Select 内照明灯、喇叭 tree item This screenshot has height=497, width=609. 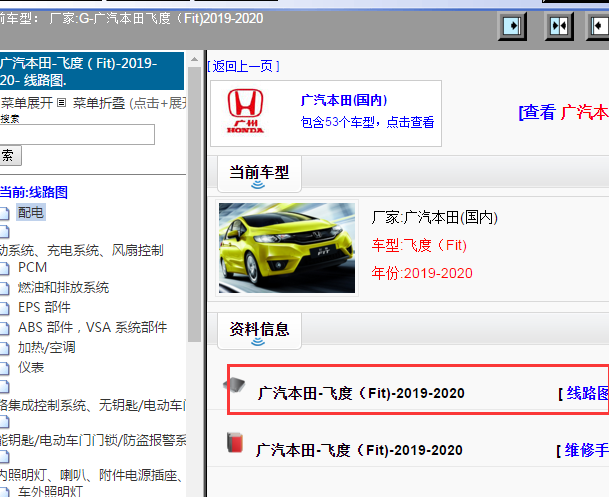[x=92, y=475]
